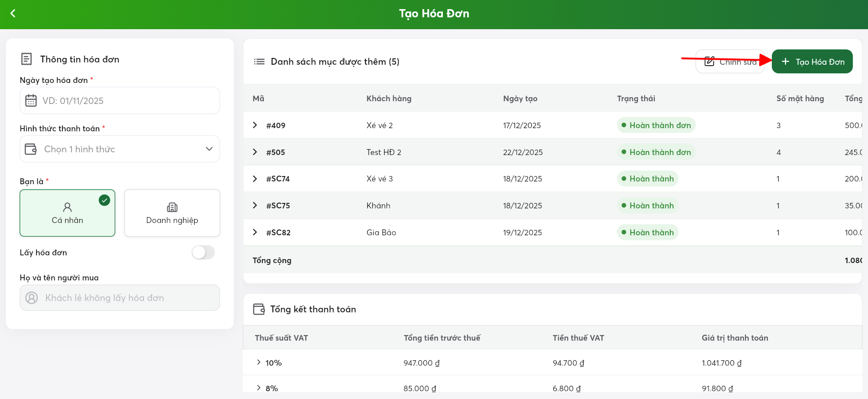
Task: Click the list icon beside Danh sách mục
Action: pos(259,62)
